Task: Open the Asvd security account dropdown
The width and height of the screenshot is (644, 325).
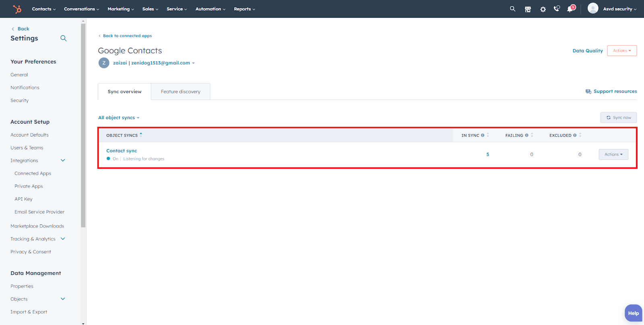Action: (x=620, y=9)
